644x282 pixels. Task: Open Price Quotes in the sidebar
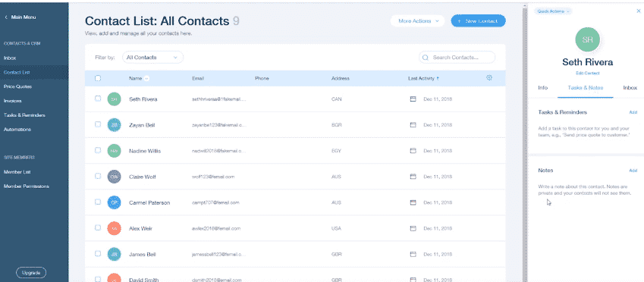point(17,86)
